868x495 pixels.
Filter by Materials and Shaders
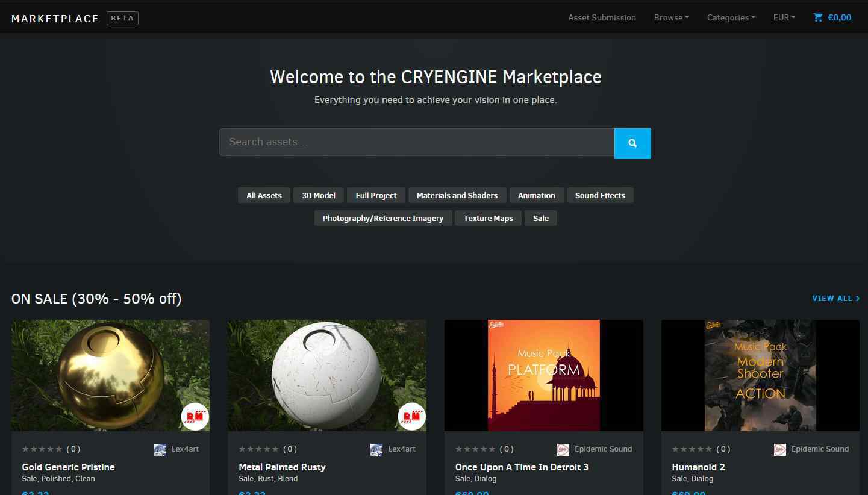457,195
